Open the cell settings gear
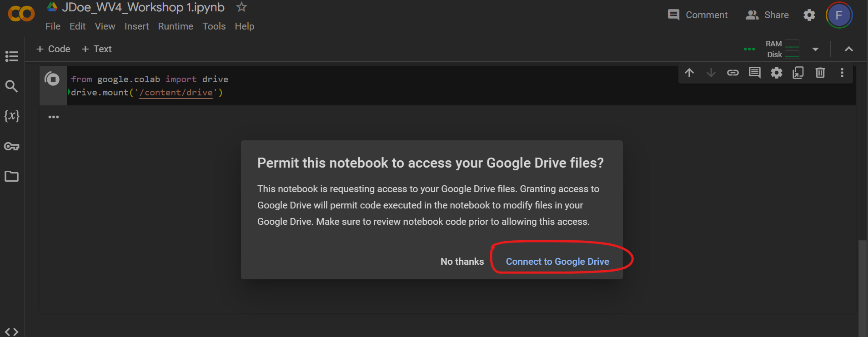868x337 pixels. tap(776, 73)
